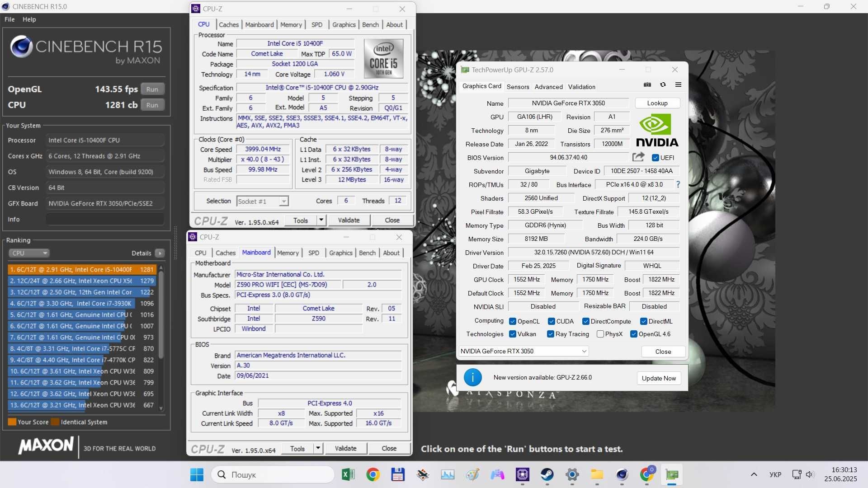Open CPU-Z taskbar icon
This screenshot has height=488, width=868.
[x=523, y=474]
